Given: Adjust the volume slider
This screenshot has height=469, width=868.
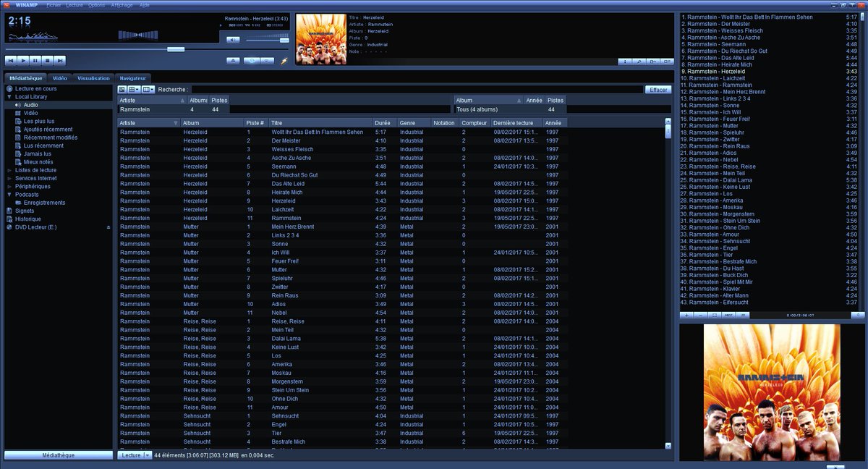Looking at the screenshot, I should tap(284, 40).
